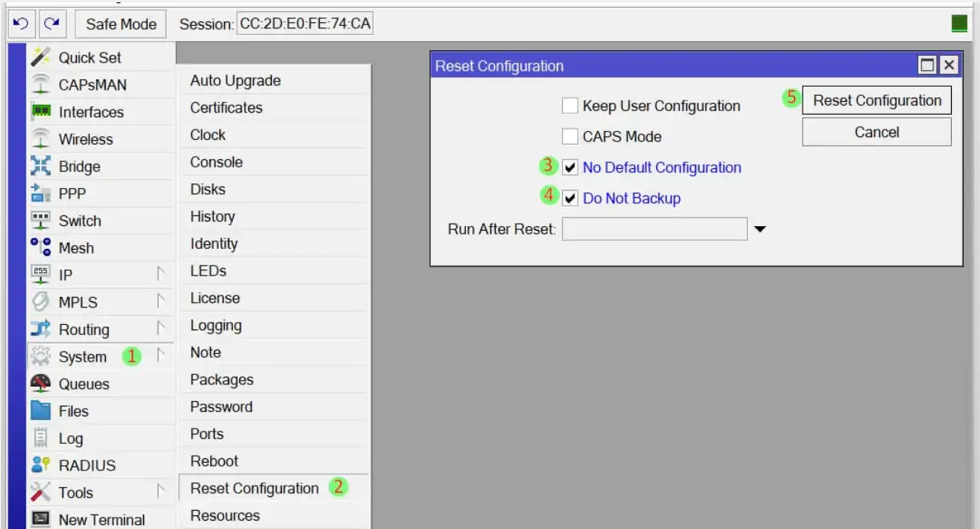Expand the IP submenu

pos(160,275)
